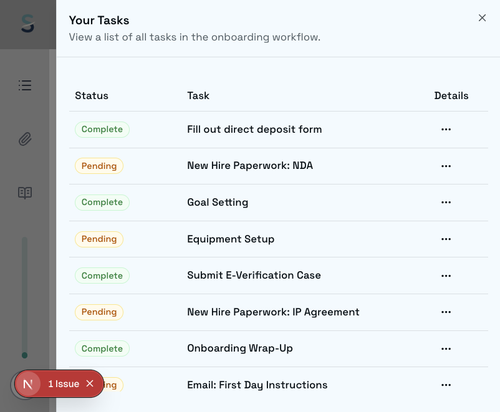Click the sidebar progress slider dot
This screenshot has width=500, height=412.
(x=25, y=355)
